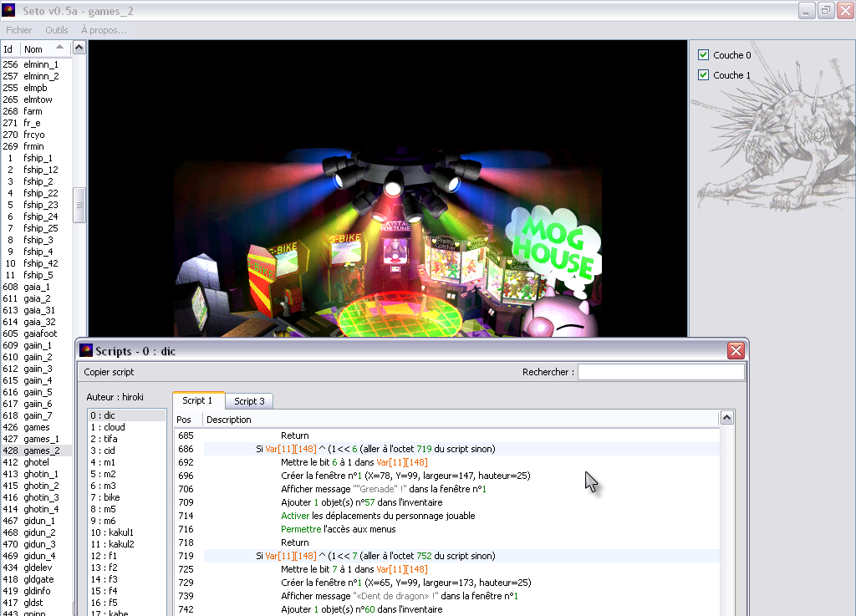Select script group 16 : f5

click(127, 603)
